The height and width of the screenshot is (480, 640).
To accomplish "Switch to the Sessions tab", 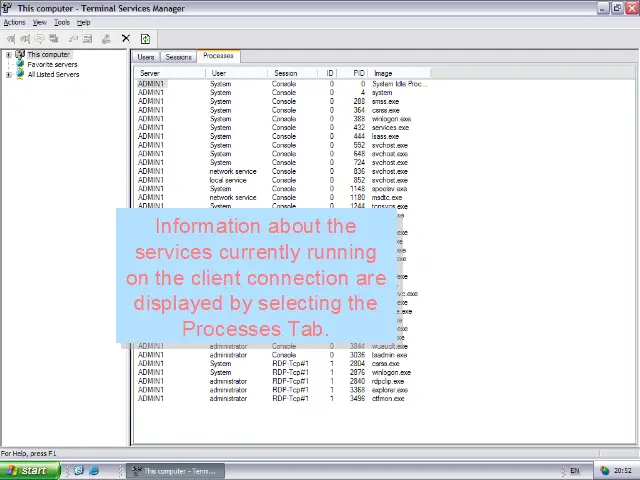I will click(x=178, y=57).
